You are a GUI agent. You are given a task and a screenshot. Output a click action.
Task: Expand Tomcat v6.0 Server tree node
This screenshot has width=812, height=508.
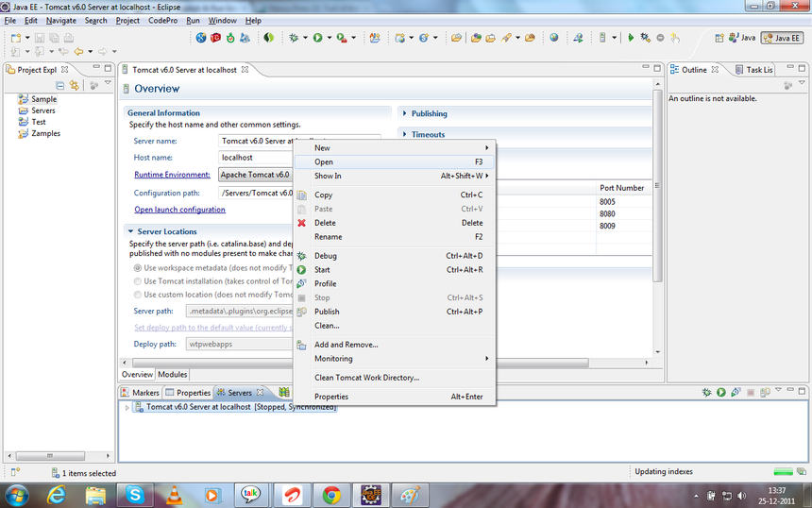127,407
